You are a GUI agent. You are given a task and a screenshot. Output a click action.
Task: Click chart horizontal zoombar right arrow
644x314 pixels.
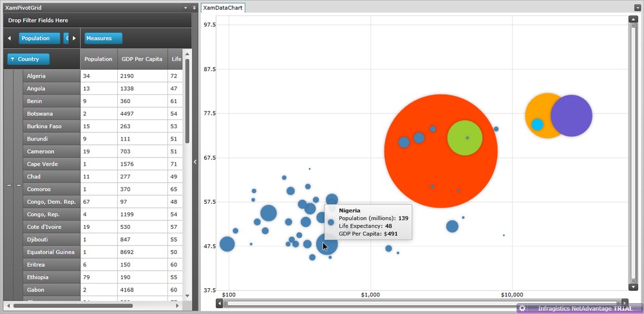coord(625,303)
